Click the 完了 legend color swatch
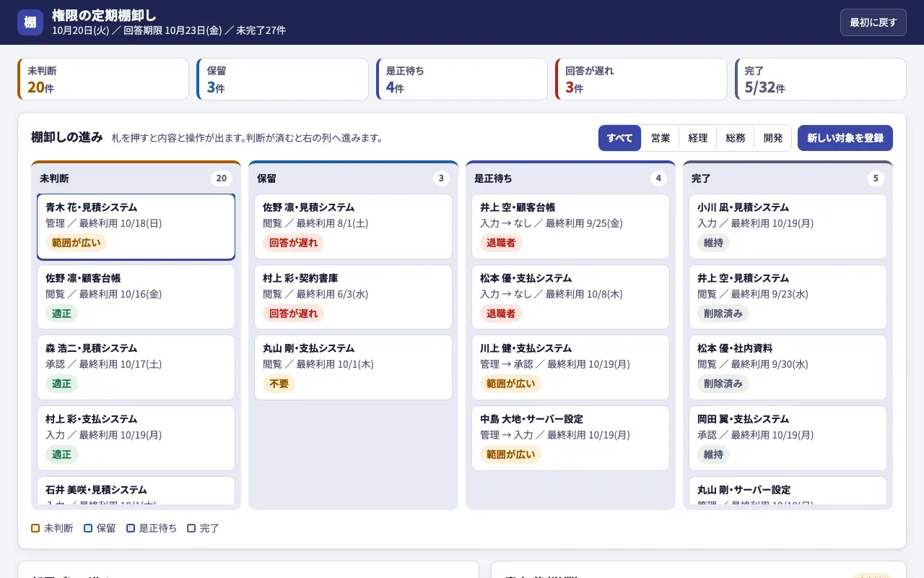Image resolution: width=924 pixels, height=578 pixels. [191, 528]
